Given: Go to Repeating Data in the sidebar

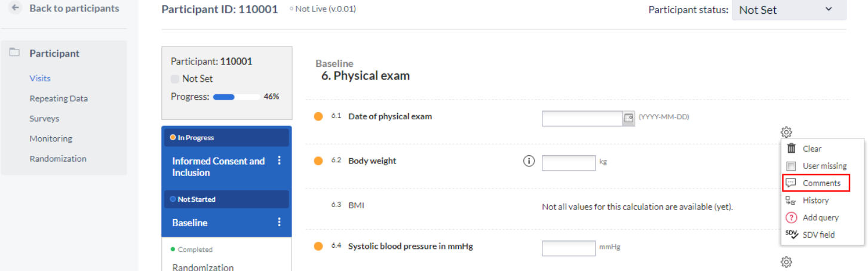Looking at the screenshot, I should pyautogui.click(x=59, y=98).
